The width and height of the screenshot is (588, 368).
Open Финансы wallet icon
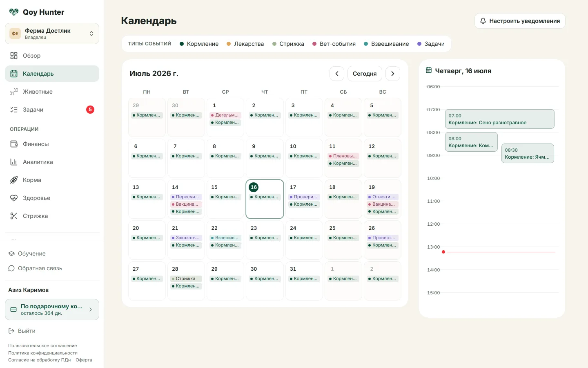(14, 144)
